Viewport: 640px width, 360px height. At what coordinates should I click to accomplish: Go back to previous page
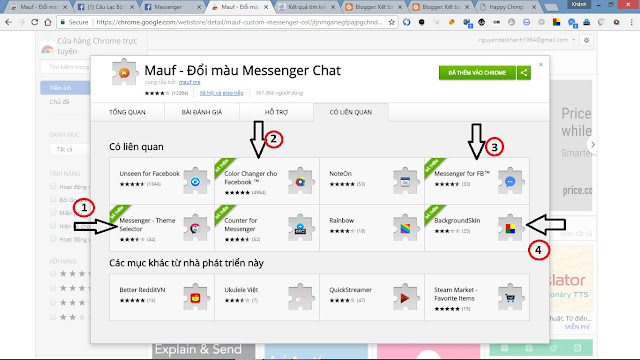[9, 22]
